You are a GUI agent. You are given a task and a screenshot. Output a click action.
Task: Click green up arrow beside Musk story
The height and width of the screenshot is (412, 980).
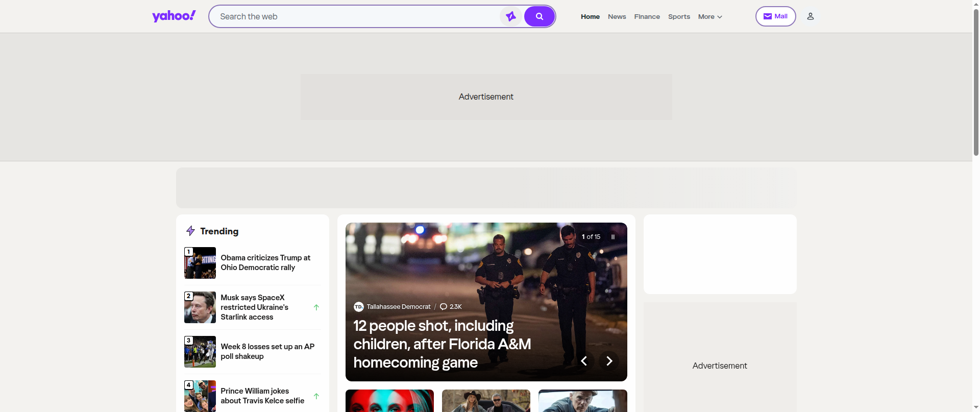[x=316, y=307]
